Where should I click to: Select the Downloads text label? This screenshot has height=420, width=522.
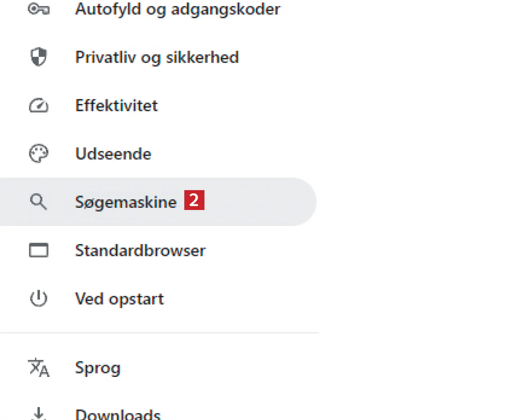[x=118, y=414]
